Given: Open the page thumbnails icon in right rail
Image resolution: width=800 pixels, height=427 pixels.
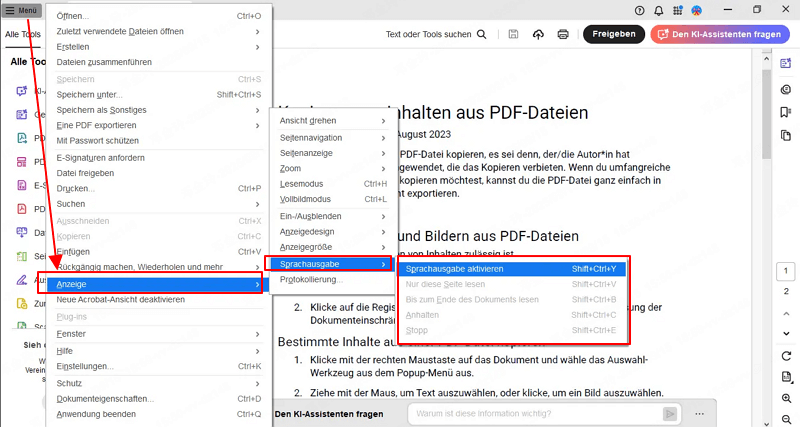Looking at the screenshot, I should pyautogui.click(x=786, y=135).
